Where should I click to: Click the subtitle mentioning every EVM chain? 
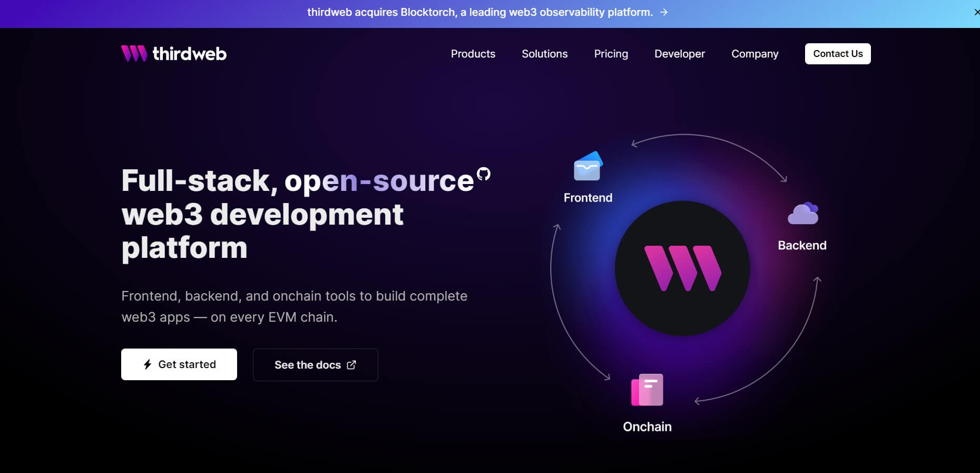[294, 306]
